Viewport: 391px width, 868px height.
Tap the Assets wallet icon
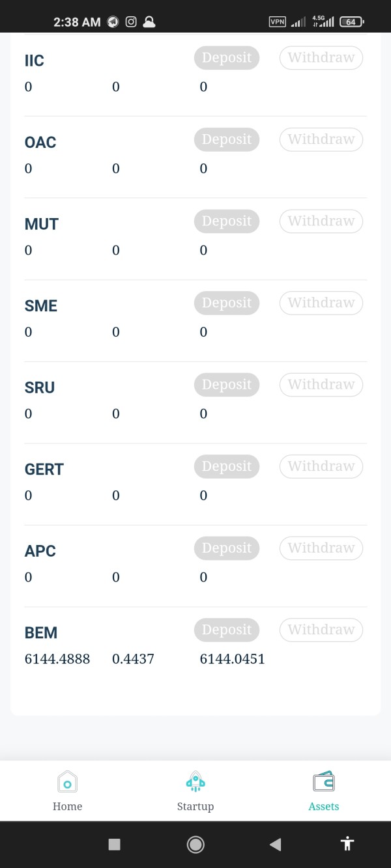pos(324,781)
